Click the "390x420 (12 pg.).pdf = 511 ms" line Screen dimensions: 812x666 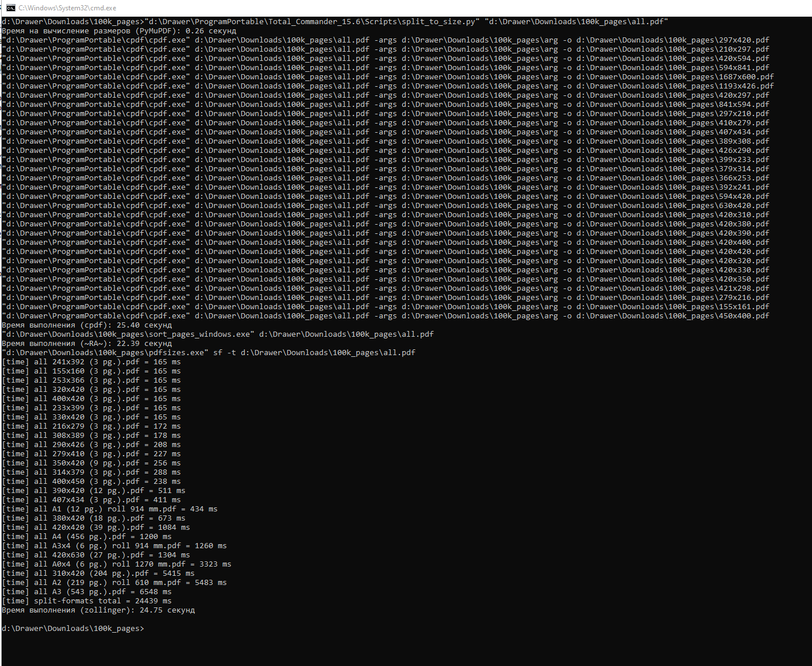(x=94, y=491)
